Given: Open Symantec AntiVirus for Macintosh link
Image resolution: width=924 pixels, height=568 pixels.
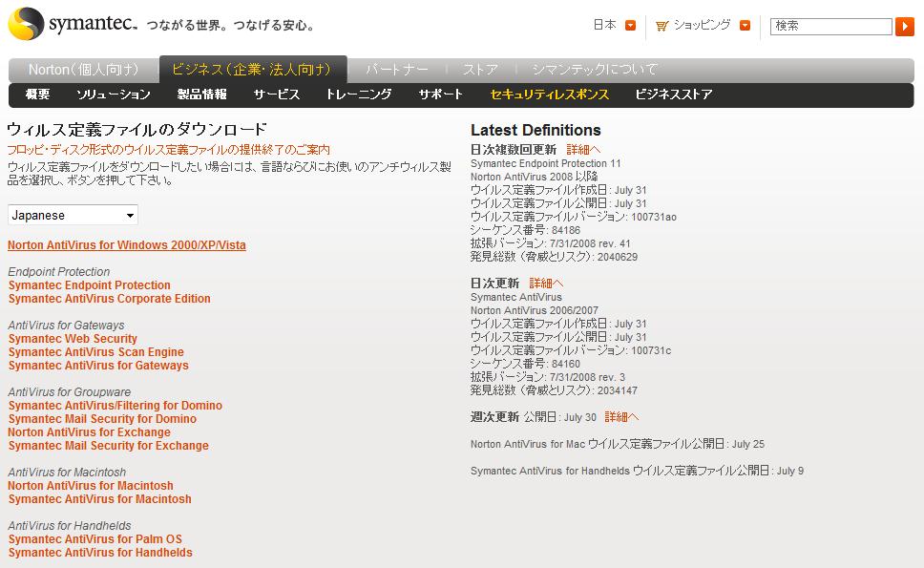Looking at the screenshot, I should click(x=99, y=499).
